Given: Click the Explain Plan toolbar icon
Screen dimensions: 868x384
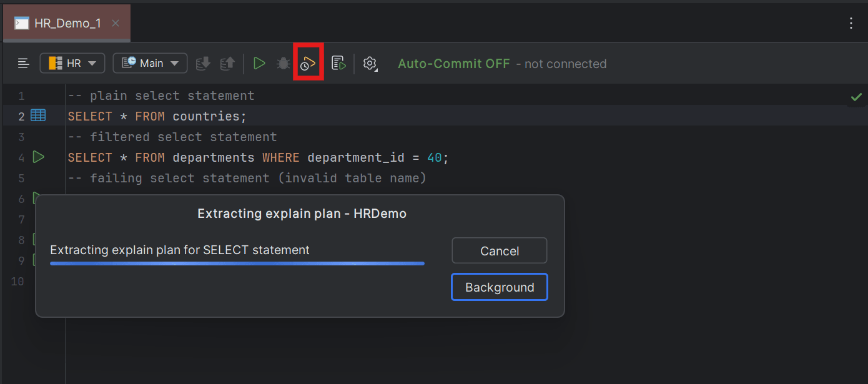Looking at the screenshot, I should click(x=308, y=63).
